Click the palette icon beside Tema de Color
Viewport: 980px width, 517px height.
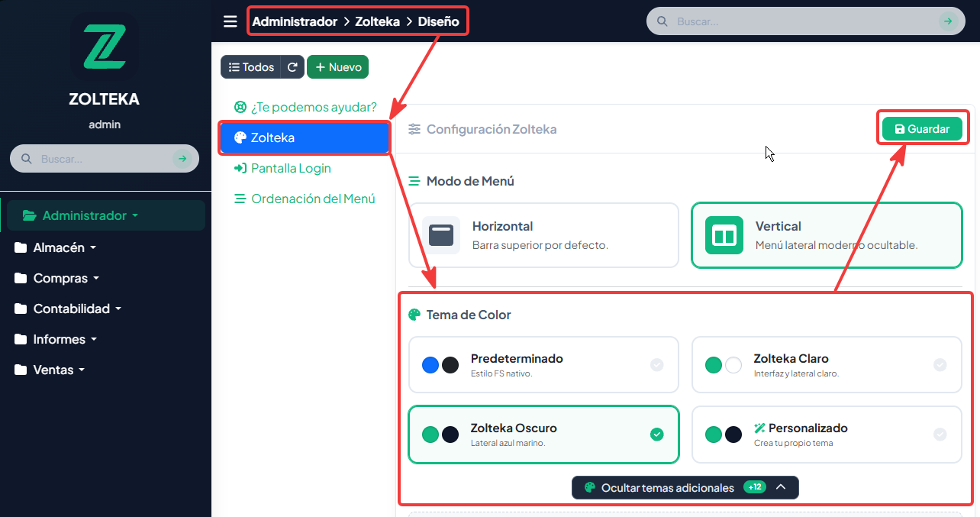tap(414, 315)
